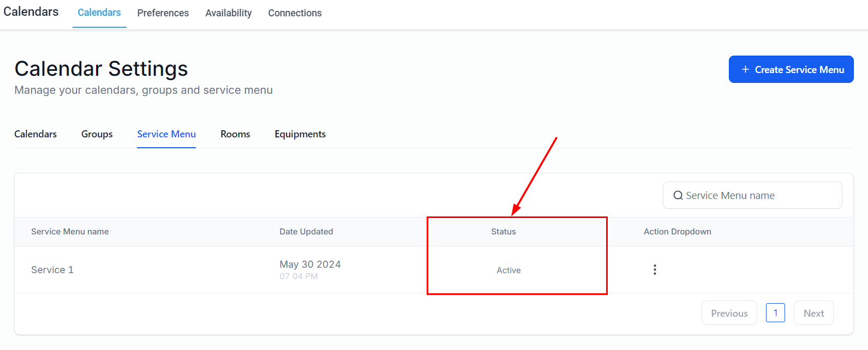Click the Date Updated column header
The width and height of the screenshot is (868, 350).
[x=306, y=232]
